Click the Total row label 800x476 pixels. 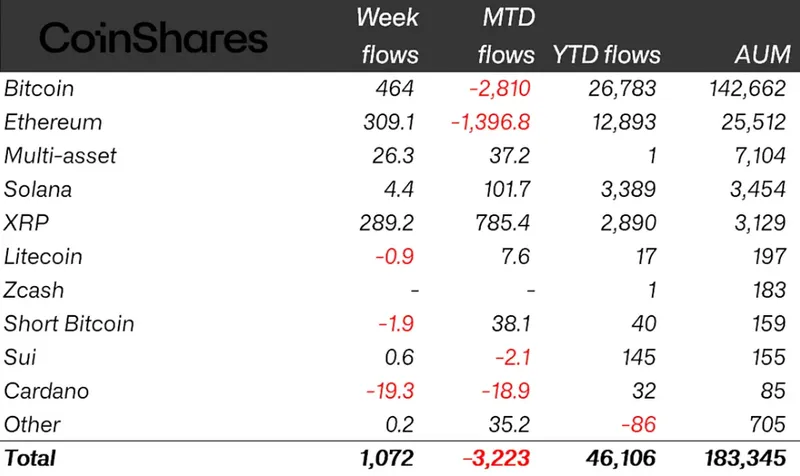coord(30,458)
